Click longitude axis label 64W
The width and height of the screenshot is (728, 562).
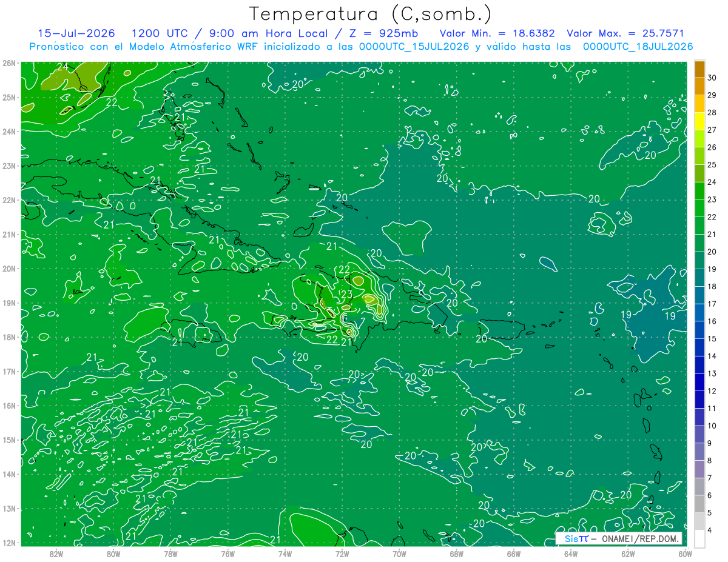pyautogui.click(x=570, y=553)
